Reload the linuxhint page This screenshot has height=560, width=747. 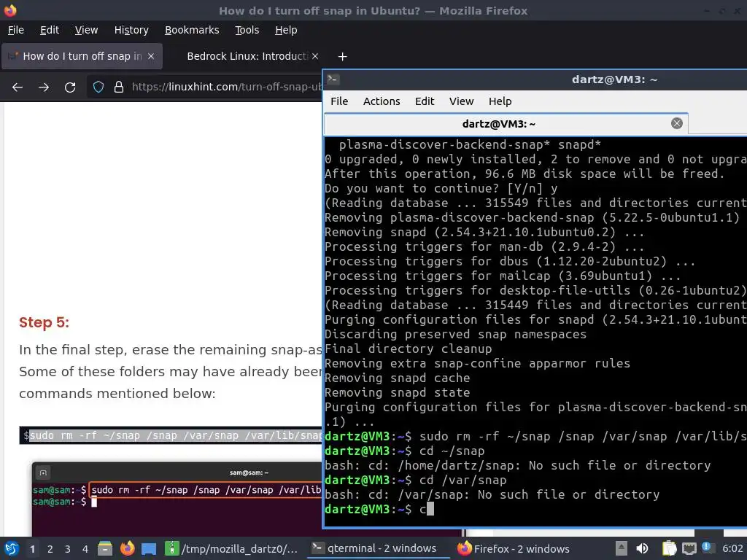(70, 87)
